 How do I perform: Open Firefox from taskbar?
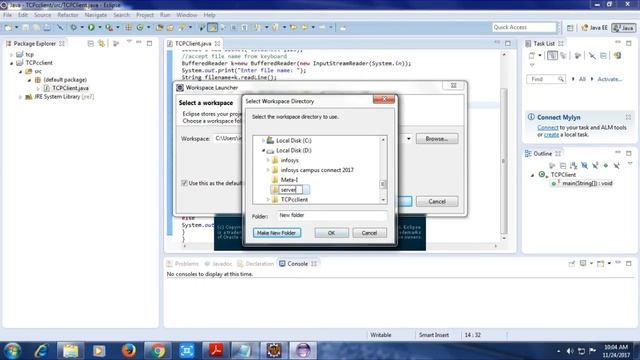click(129, 351)
